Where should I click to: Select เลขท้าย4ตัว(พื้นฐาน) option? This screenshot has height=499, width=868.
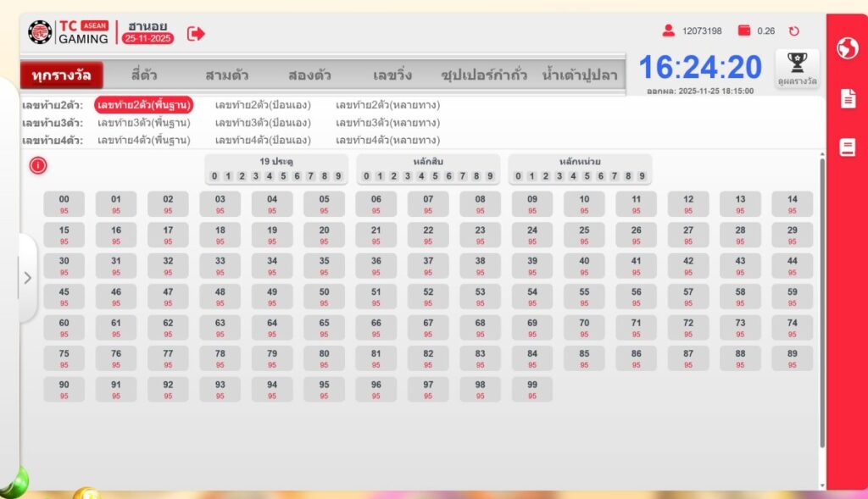(144, 141)
